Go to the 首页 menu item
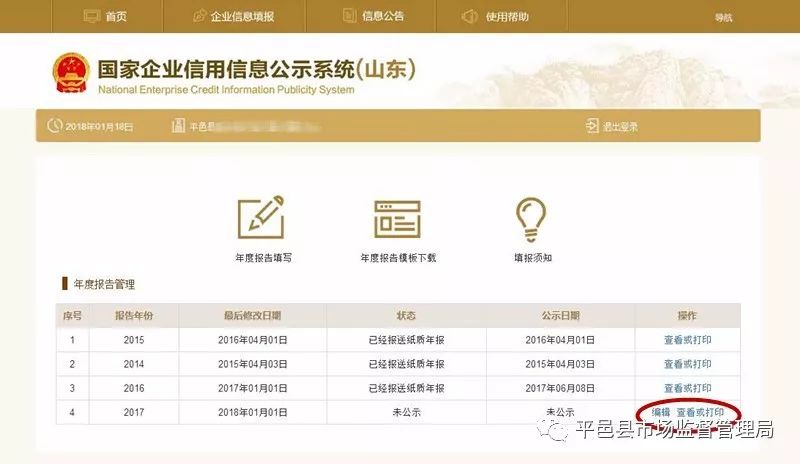Screen dimensions: 800x464 tap(116, 16)
